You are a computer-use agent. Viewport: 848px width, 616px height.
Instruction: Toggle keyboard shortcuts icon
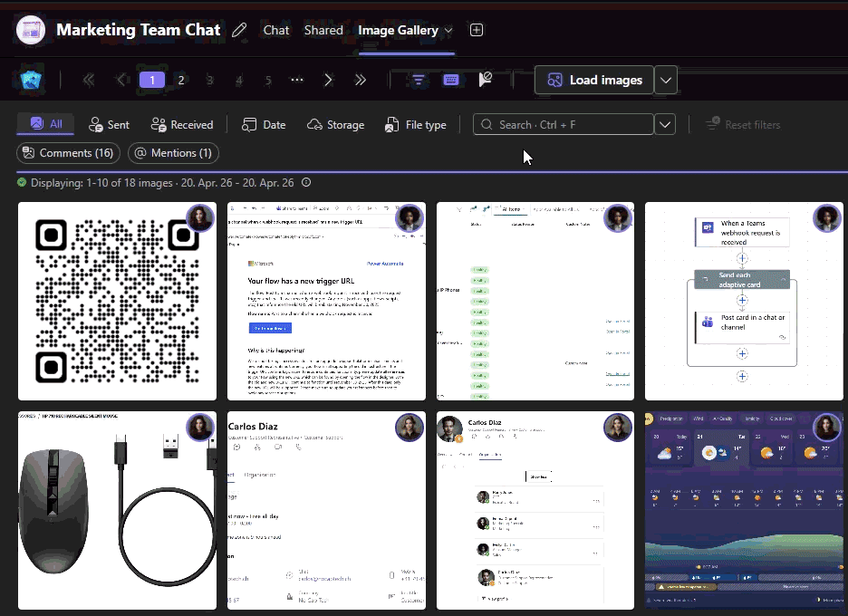coord(451,80)
